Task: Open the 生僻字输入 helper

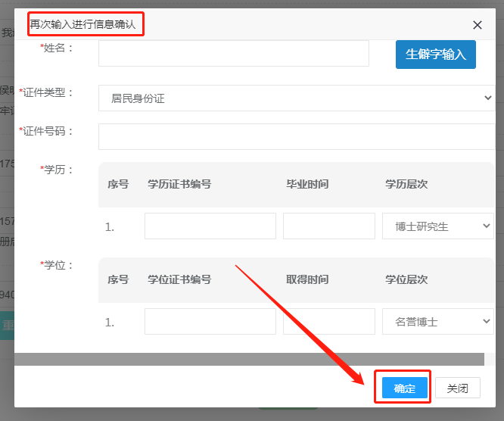Action: pos(435,55)
